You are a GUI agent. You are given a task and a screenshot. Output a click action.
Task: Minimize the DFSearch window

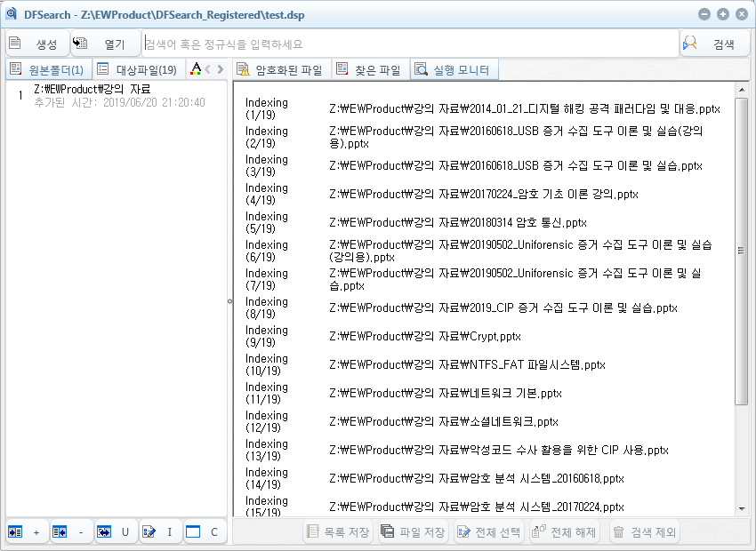[x=704, y=14]
